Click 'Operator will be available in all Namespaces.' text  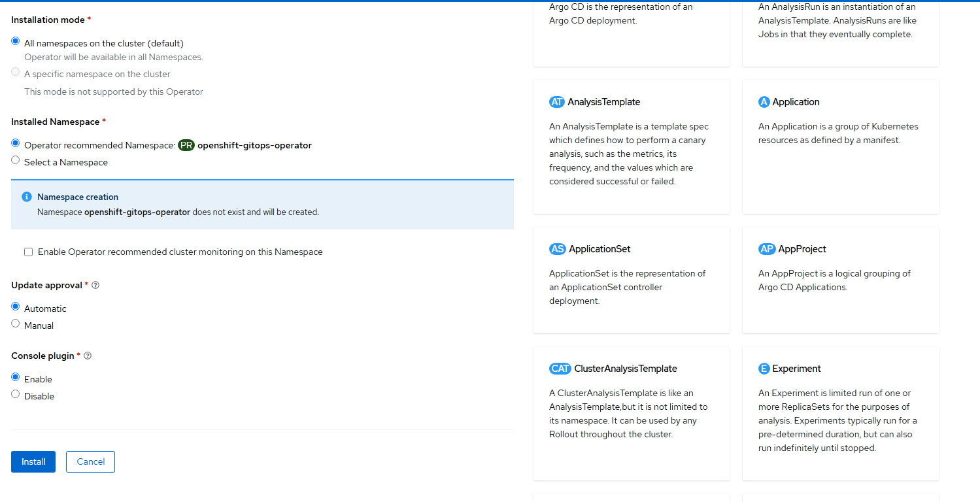pos(114,57)
